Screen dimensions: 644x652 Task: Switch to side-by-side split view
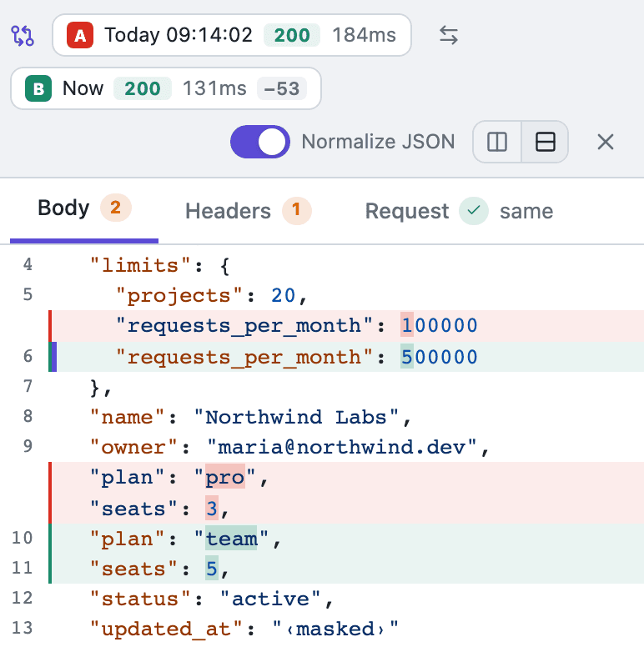pyautogui.click(x=497, y=142)
